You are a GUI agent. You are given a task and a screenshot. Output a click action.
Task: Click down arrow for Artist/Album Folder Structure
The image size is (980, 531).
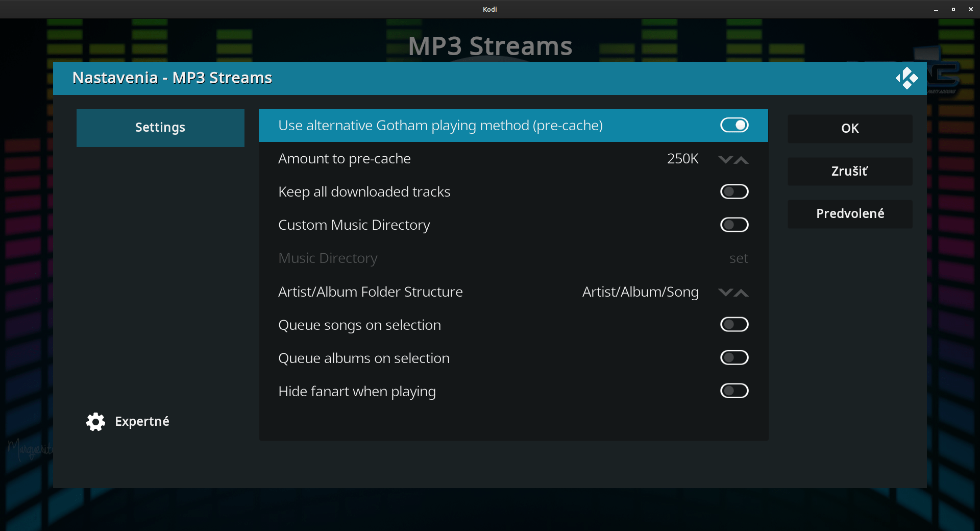(x=725, y=293)
